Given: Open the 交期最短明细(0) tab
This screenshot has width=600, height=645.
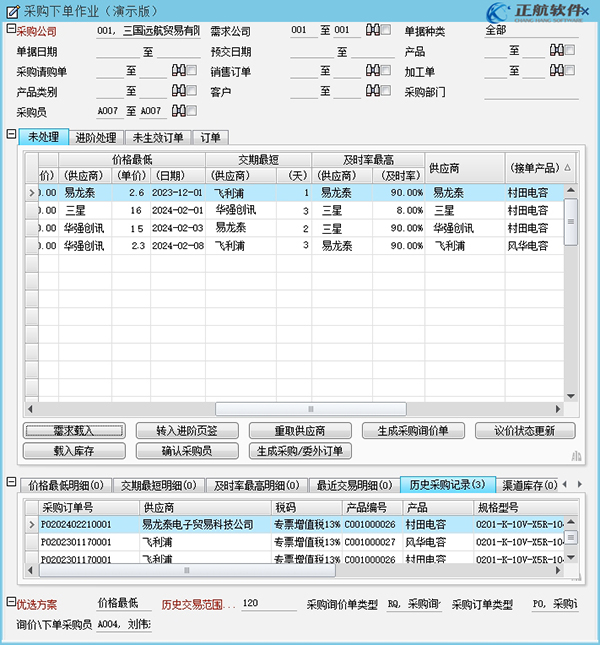Looking at the screenshot, I should tap(158, 485).
